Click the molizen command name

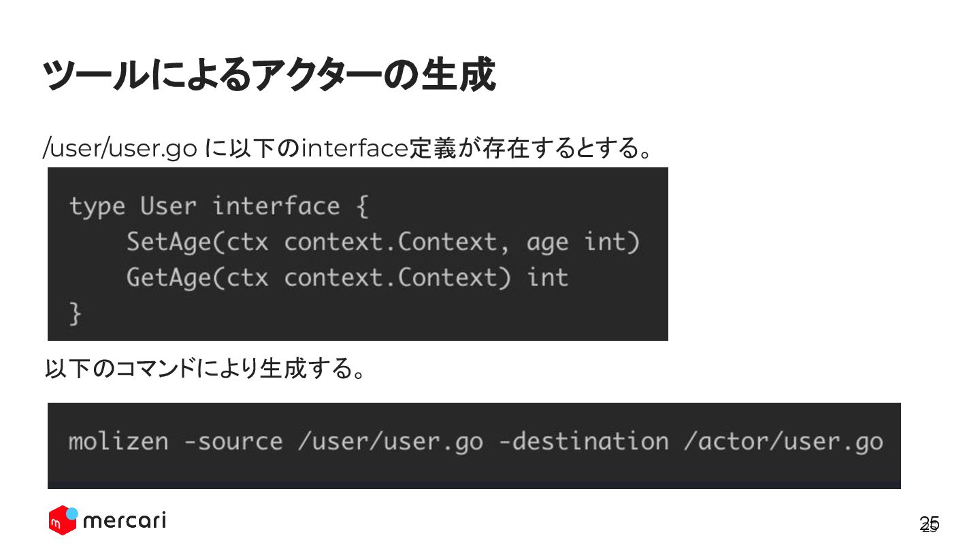click(x=118, y=441)
